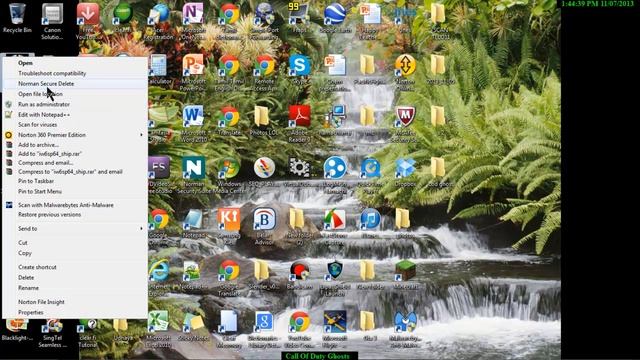Open Microsoft OneNote desktop shortcut
The width and height of the screenshot is (640, 360).
coord(193,20)
